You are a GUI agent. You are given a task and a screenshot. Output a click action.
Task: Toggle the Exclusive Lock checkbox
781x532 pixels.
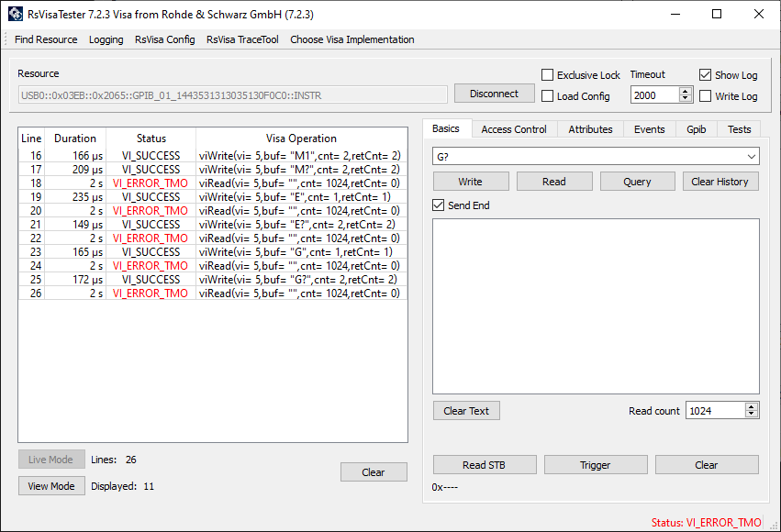pos(547,74)
